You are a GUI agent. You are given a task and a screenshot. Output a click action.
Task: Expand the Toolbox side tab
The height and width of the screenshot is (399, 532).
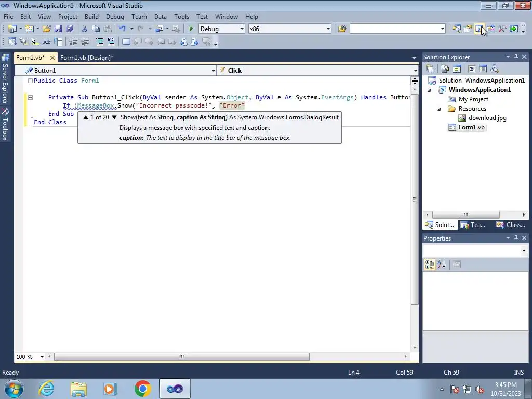click(5, 124)
